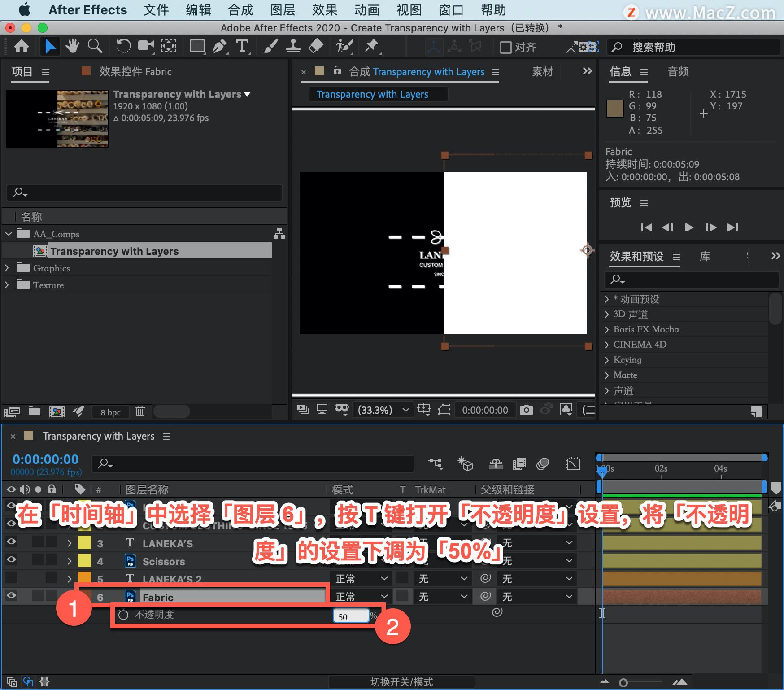
Task: Open the 动画 menu
Action: point(367,10)
